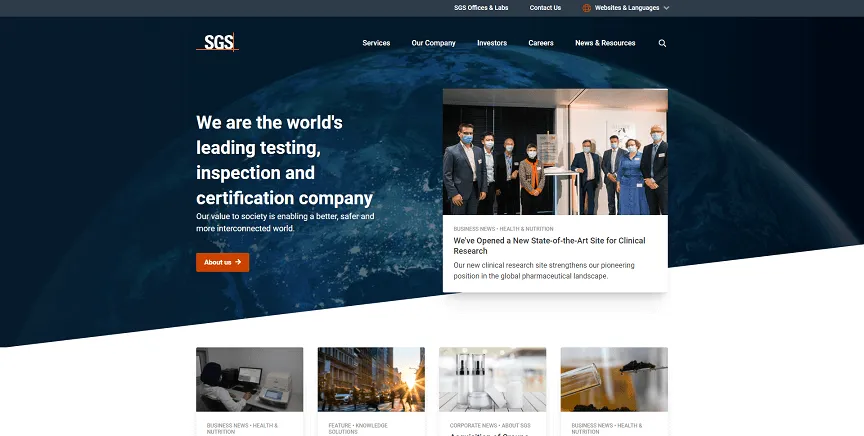Click the About us button
This screenshot has height=436, width=864.
[x=223, y=262]
